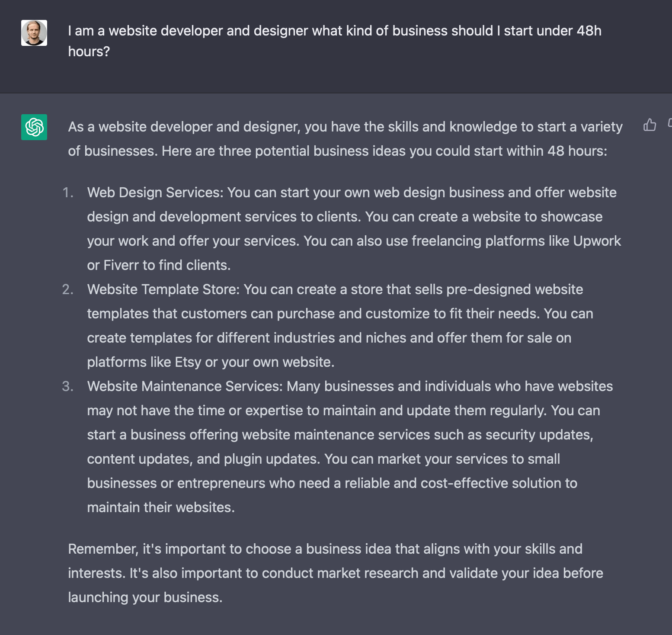
Task: Click the 'Web Design Services' heading text
Action: pyautogui.click(x=155, y=192)
